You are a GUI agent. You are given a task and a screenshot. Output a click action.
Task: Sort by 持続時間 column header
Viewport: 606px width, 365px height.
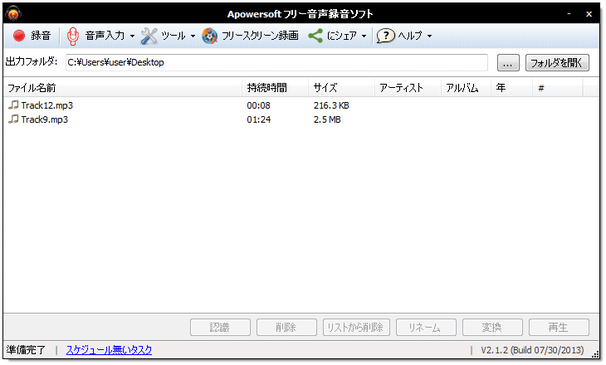pyautogui.click(x=275, y=88)
